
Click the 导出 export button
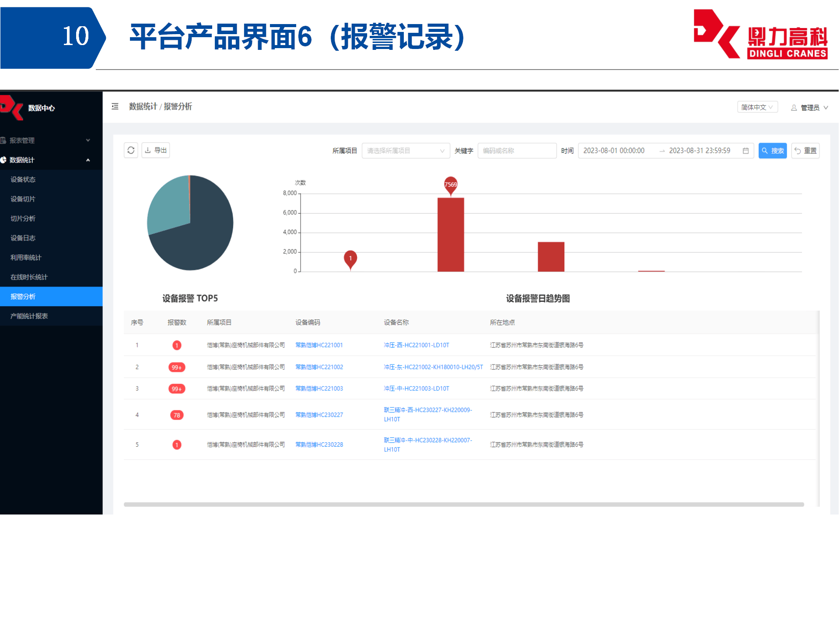tap(156, 150)
